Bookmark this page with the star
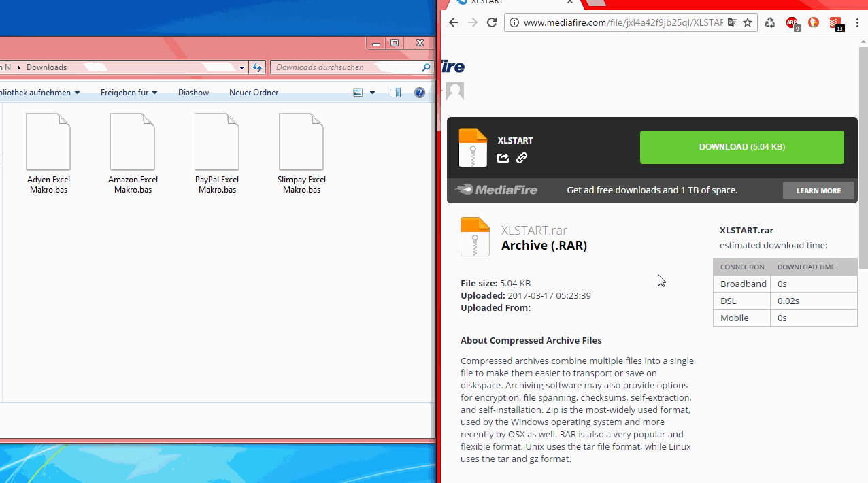This screenshot has height=483, width=868. (x=748, y=22)
